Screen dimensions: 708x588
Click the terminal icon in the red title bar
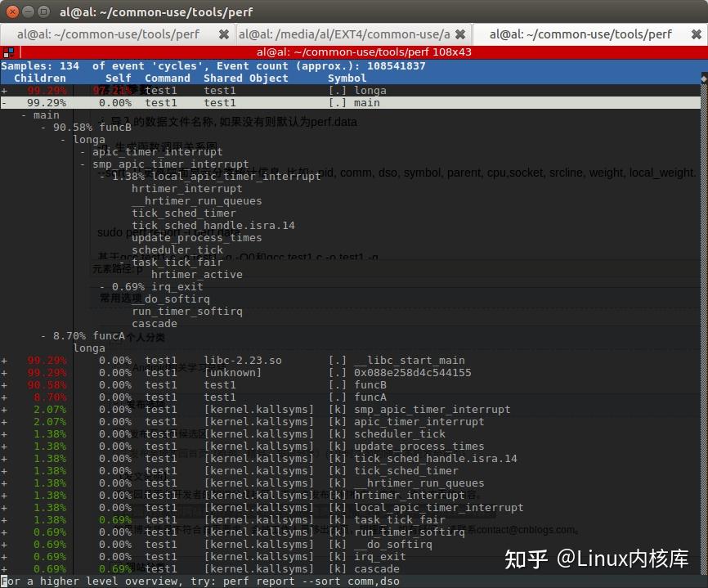[10, 52]
